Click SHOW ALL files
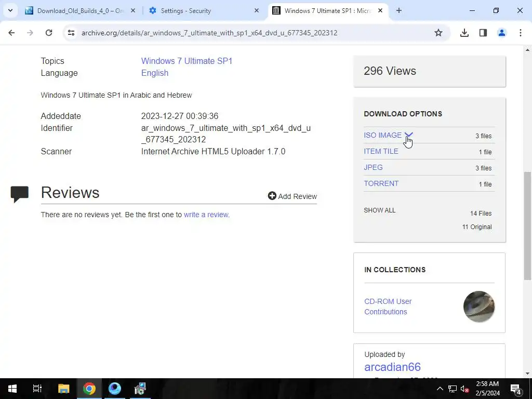The image size is (532, 399). pyautogui.click(x=380, y=210)
